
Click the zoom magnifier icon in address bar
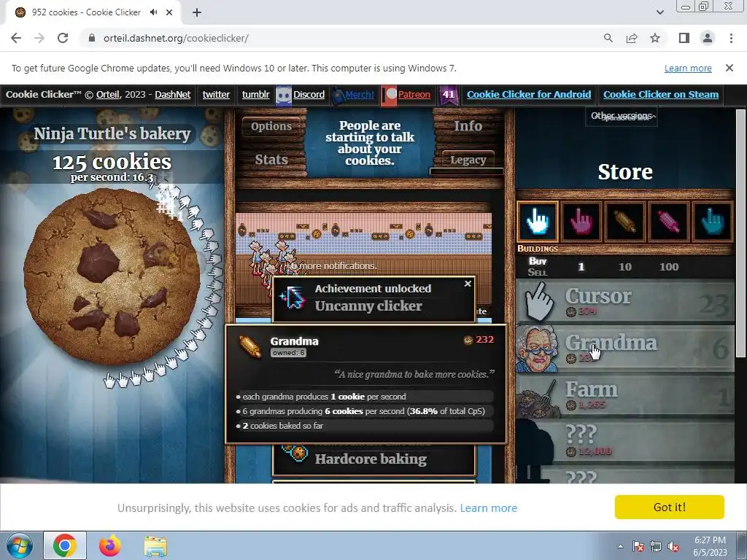click(x=608, y=38)
